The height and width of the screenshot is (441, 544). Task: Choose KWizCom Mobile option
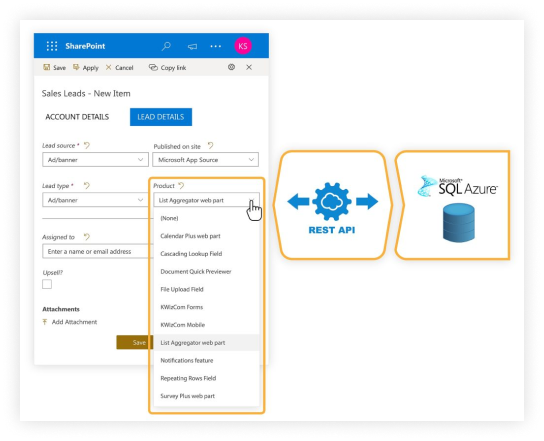point(206,325)
